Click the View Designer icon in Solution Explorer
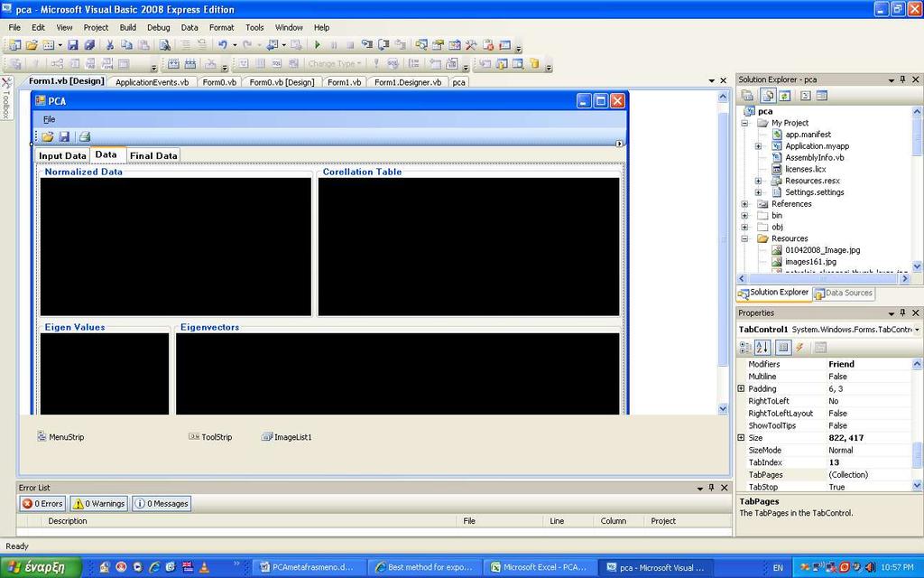 click(822, 96)
